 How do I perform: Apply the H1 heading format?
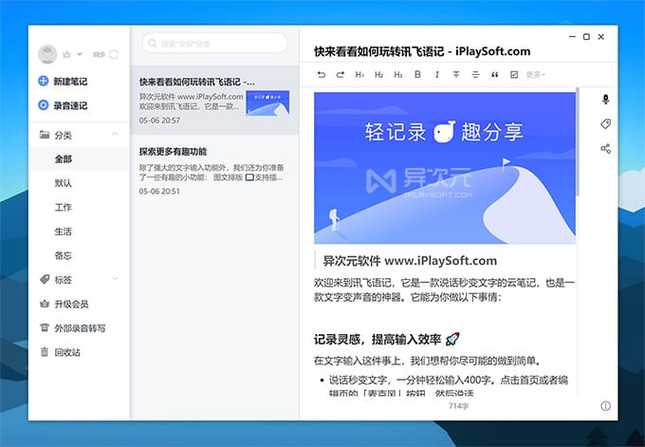pos(360,74)
